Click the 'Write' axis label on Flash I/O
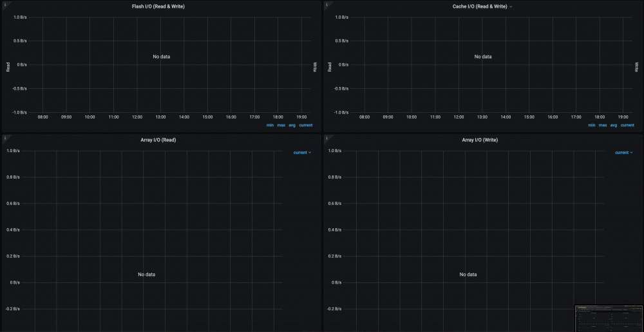The height and width of the screenshot is (332, 644). pyautogui.click(x=316, y=67)
